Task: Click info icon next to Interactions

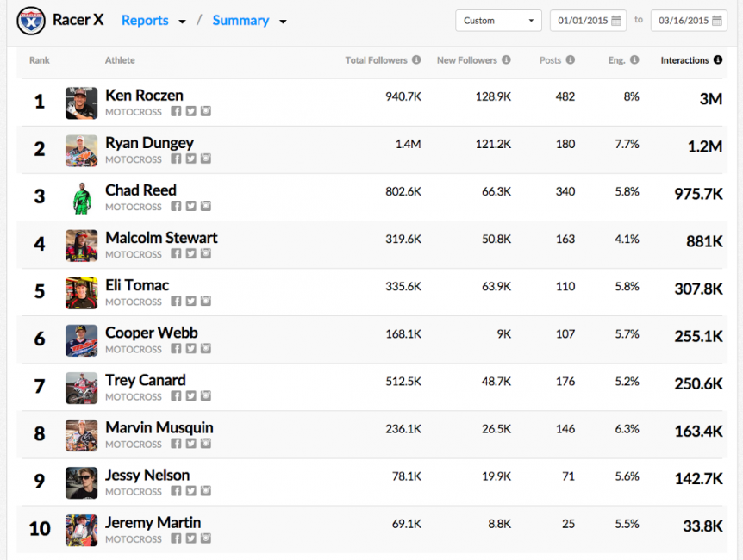Action: pos(717,60)
